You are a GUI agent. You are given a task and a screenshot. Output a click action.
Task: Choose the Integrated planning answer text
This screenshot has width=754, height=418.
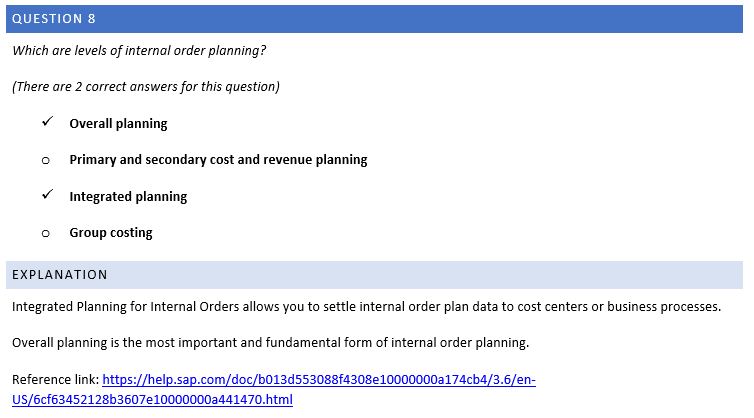pyautogui.click(x=128, y=197)
